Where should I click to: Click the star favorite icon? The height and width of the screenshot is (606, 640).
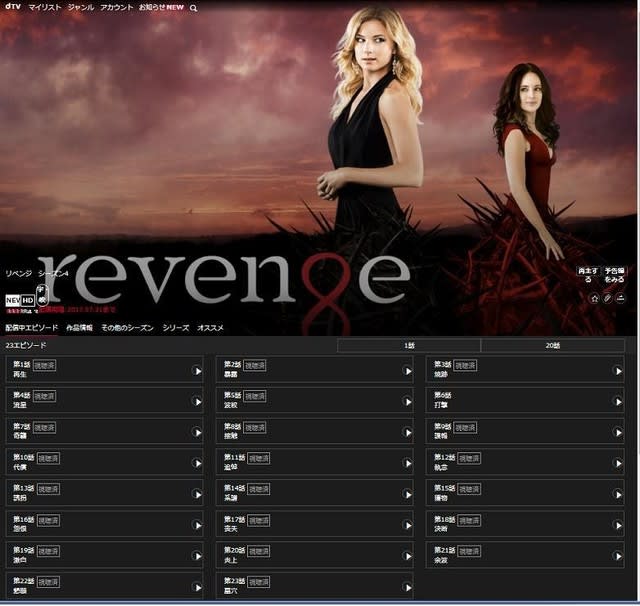[x=594, y=298]
